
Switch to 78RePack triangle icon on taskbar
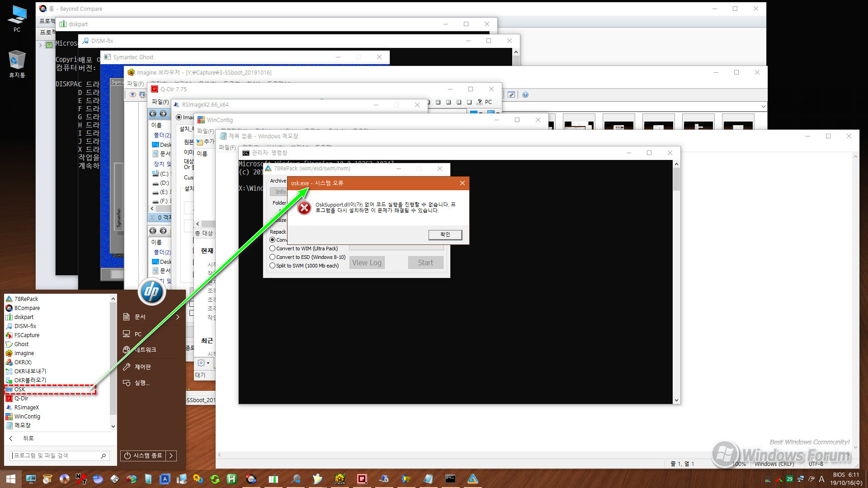click(x=472, y=479)
